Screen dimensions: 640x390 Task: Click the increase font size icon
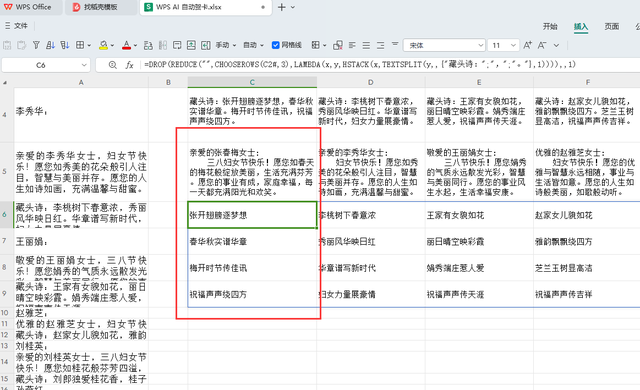pyautogui.click(x=527, y=45)
